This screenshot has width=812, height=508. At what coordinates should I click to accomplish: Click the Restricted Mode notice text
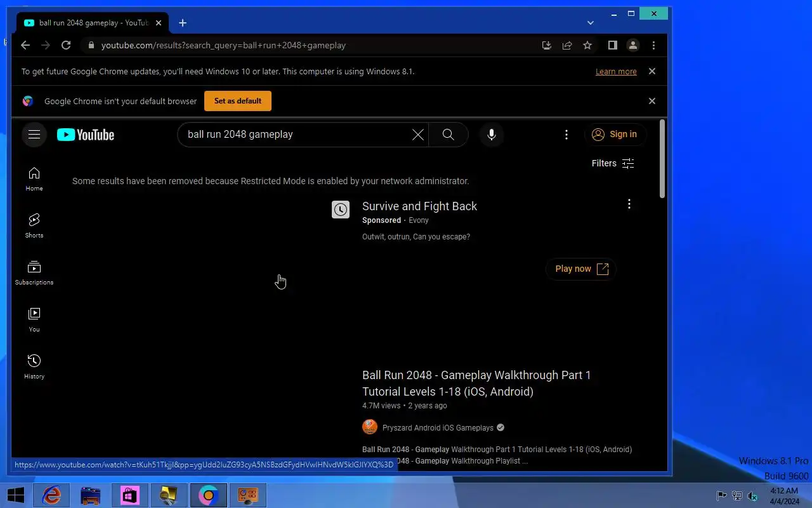(271, 181)
